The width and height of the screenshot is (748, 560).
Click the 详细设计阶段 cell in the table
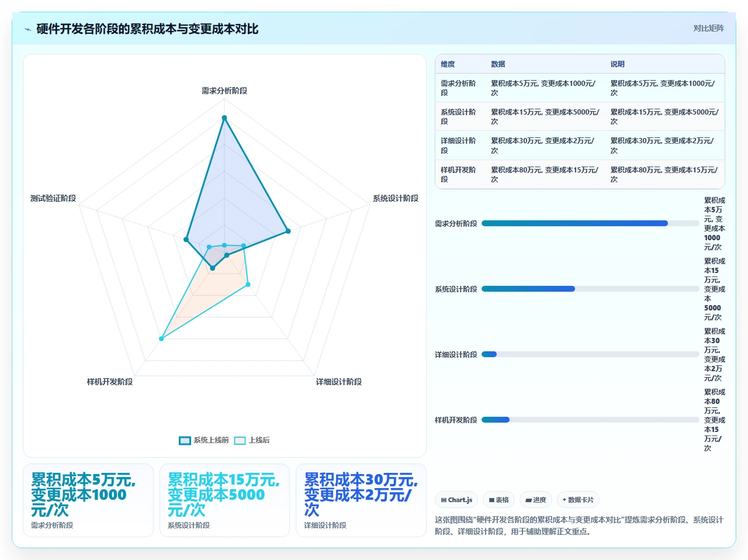click(x=460, y=146)
